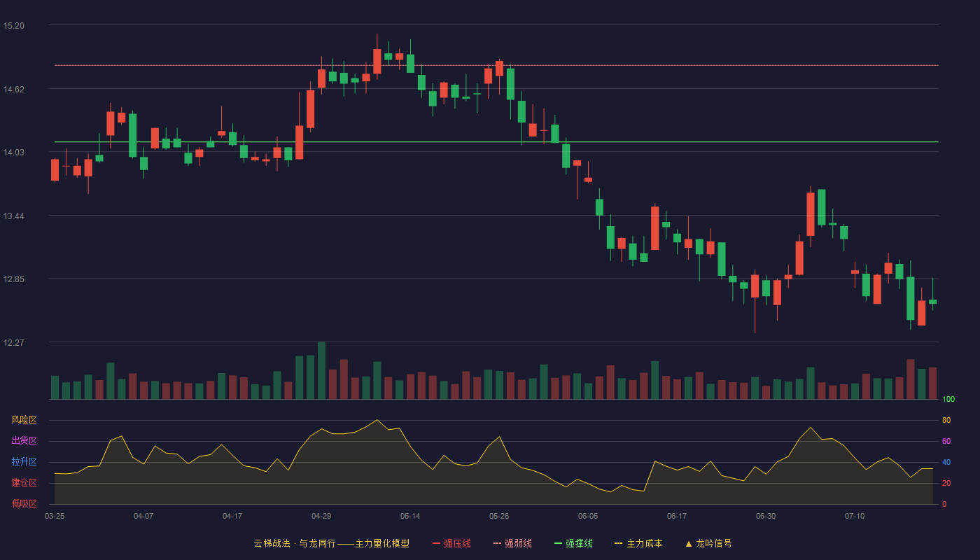Select the 建仓区 zone label

tap(24, 483)
